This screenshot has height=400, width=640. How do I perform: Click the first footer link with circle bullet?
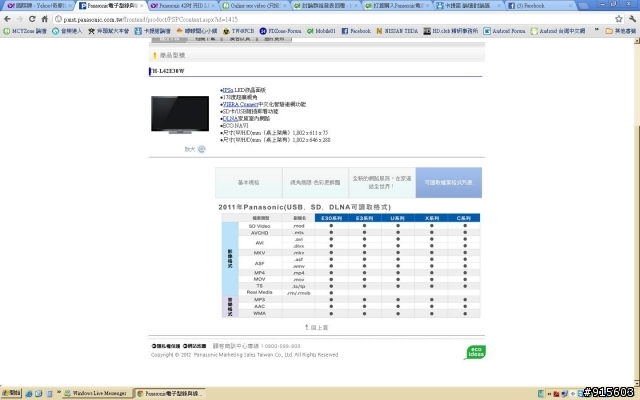(166, 346)
